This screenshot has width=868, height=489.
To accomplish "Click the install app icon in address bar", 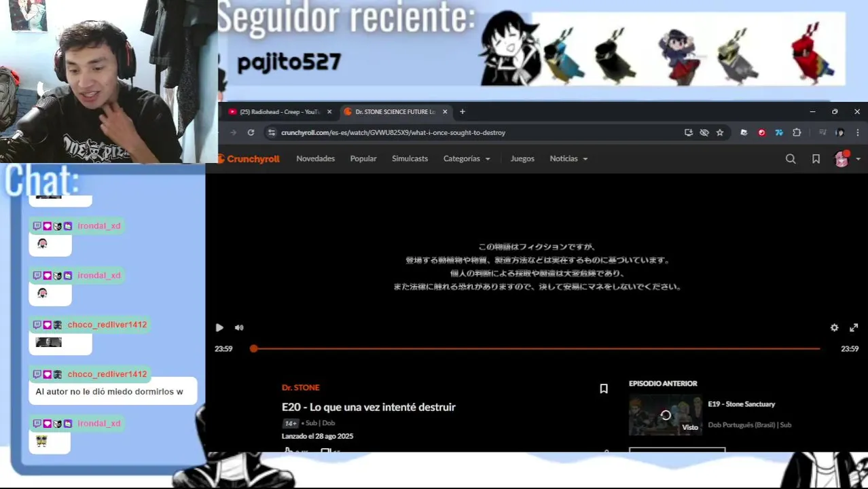I will click(x=688, y=132).
